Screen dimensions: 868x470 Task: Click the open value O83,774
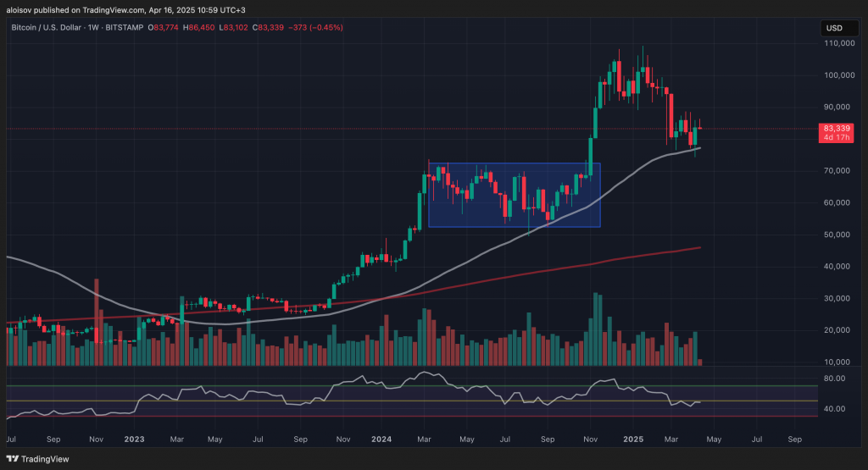pos(163,27)
